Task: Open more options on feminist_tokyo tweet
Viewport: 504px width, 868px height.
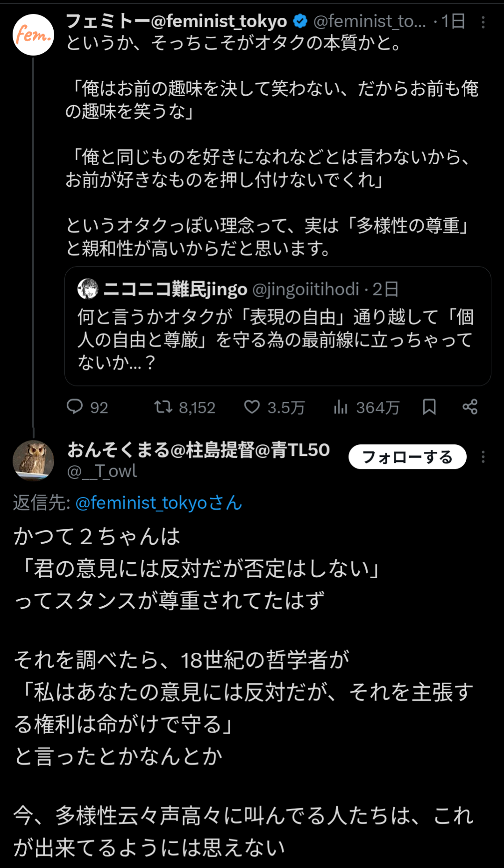Action: 483,22
